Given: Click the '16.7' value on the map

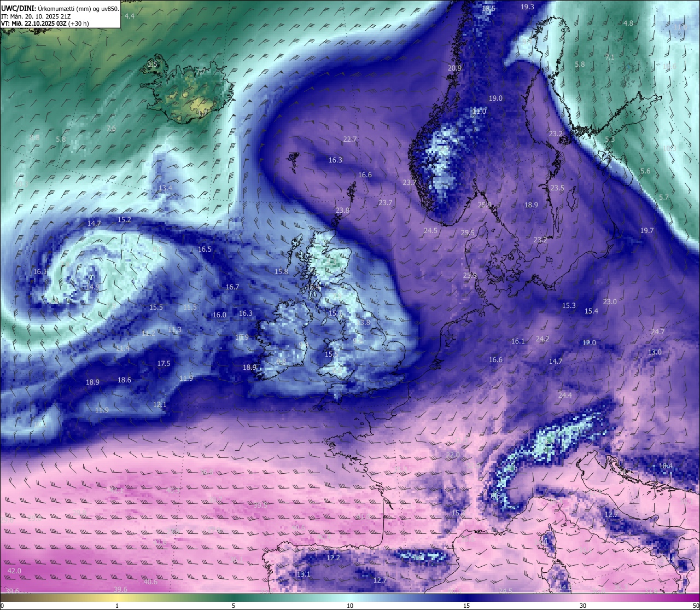Looking at the screenshot, I should (x=232, y=287).
